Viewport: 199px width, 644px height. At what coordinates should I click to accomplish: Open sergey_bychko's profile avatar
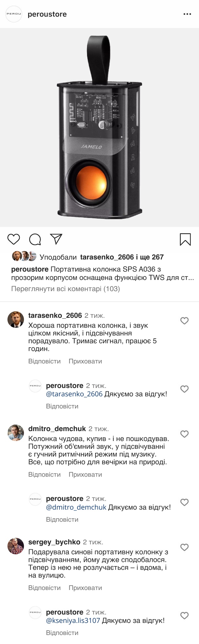(x=16, y=546)
